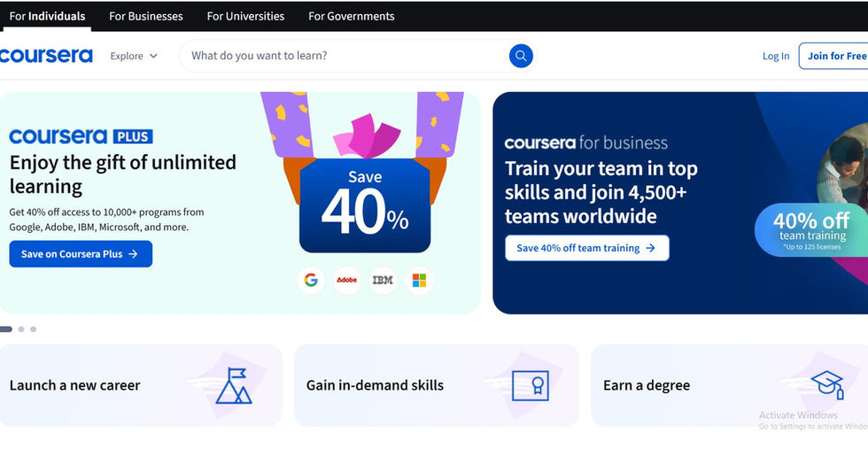Click the Coursera for business logo
The width and height of the screenshot is (868, 449).
click(585, 143)
